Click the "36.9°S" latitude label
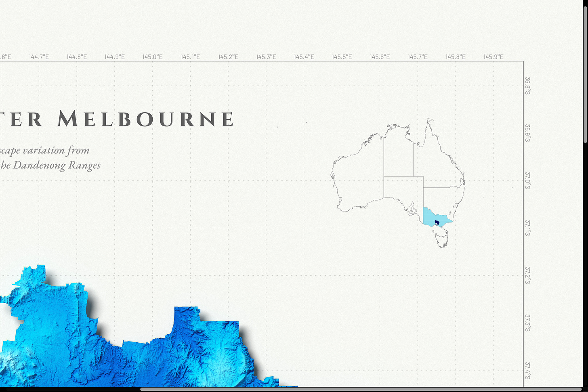Viewport: 588px width, 392px height. point(527,133)
